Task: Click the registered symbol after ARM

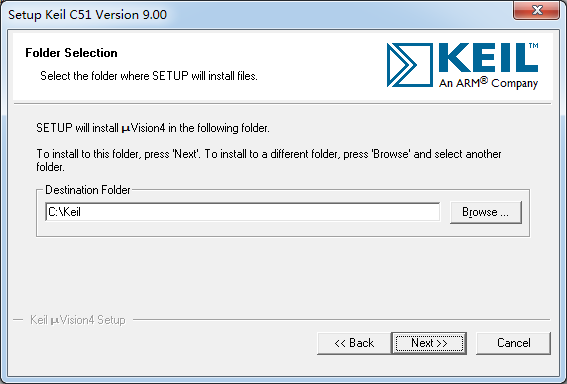Action: 484,80
